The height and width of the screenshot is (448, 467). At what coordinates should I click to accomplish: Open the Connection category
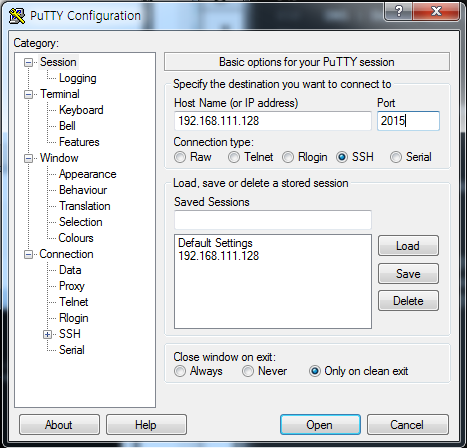66,254
